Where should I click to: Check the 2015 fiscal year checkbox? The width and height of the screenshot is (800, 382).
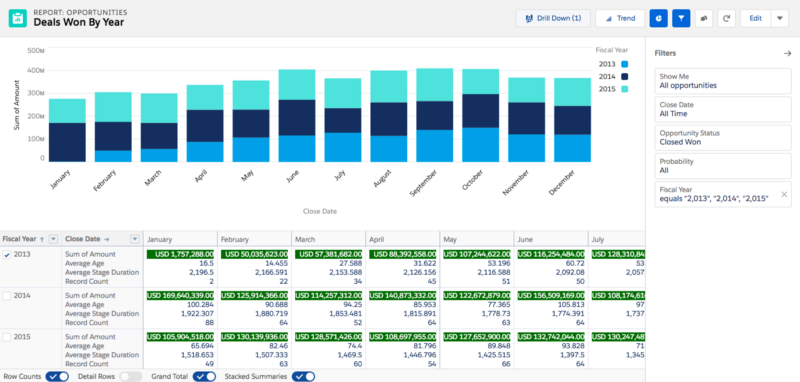7,337
